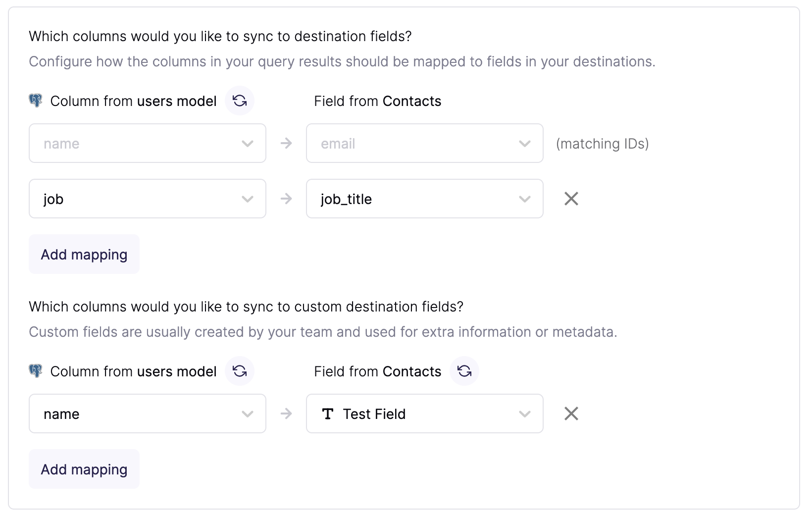Refresh users model columns in custom fields section
The height and width of the screenshot is (517, 812).
[x=240, y=371]
